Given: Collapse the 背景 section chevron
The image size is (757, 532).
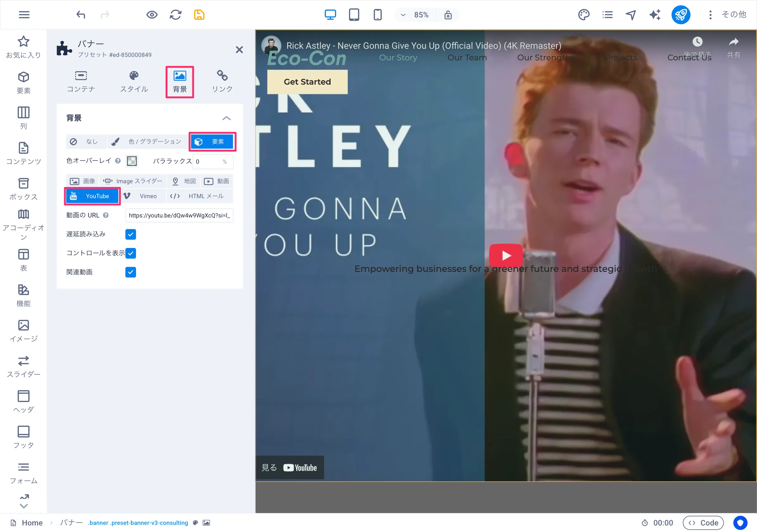Looking at the screenshot, I should point(227,118).
